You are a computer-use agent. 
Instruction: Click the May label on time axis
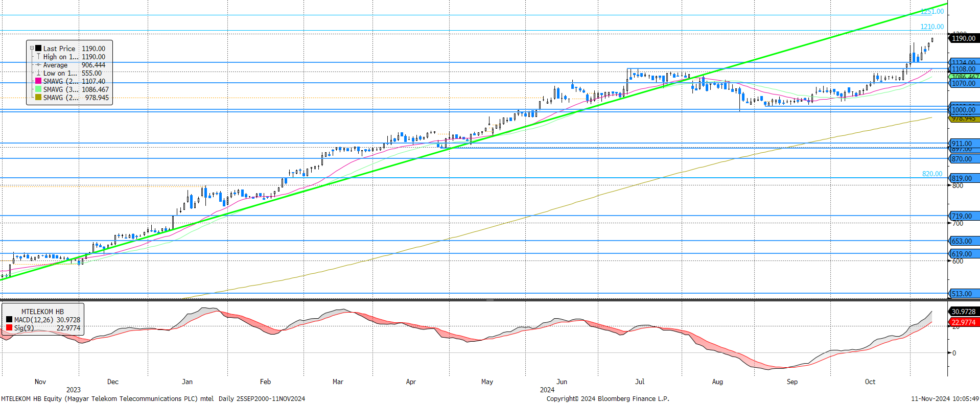coord(487,382)
